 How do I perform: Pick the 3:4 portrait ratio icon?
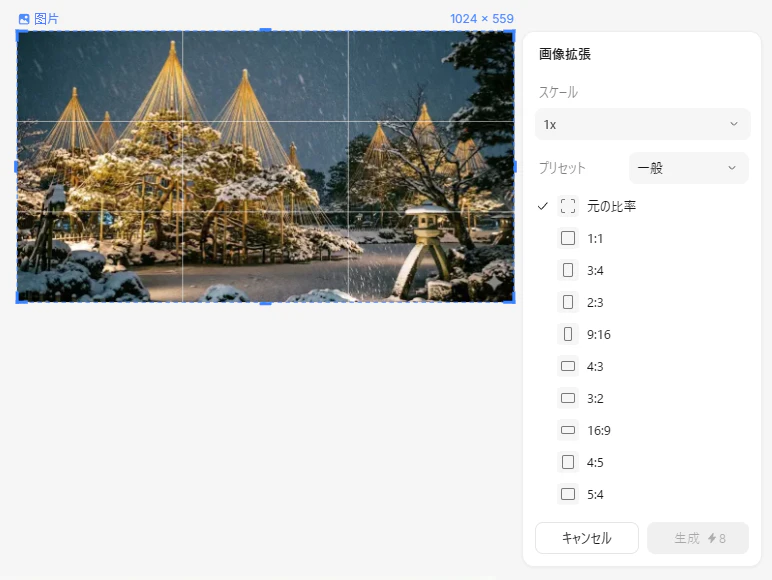[x=568, y=270]
